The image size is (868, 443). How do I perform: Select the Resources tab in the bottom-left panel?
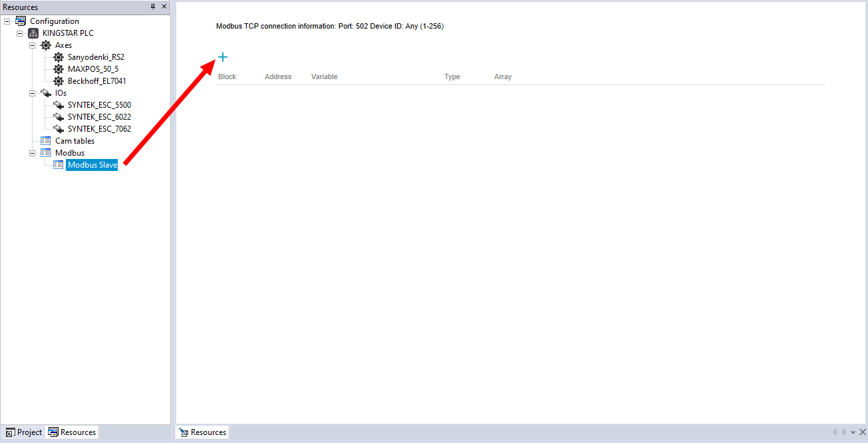(x=72, y=432)
